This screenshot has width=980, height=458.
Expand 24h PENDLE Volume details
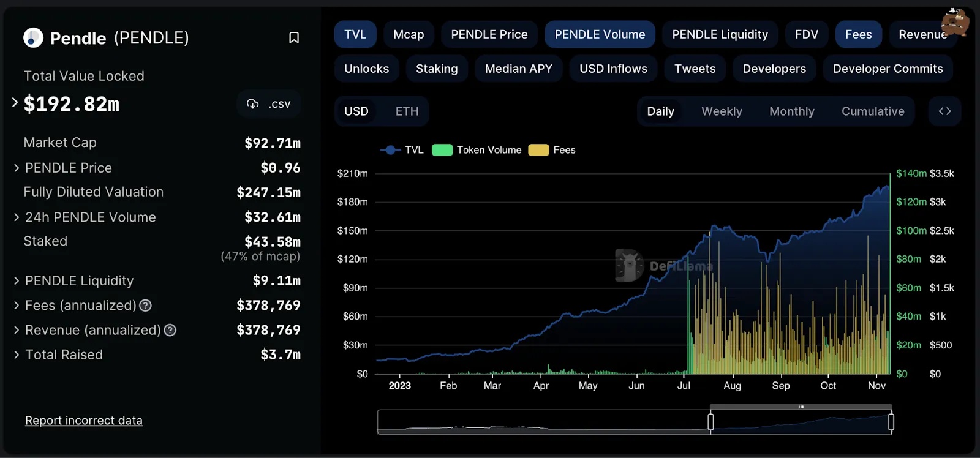(x=17, y=217)
